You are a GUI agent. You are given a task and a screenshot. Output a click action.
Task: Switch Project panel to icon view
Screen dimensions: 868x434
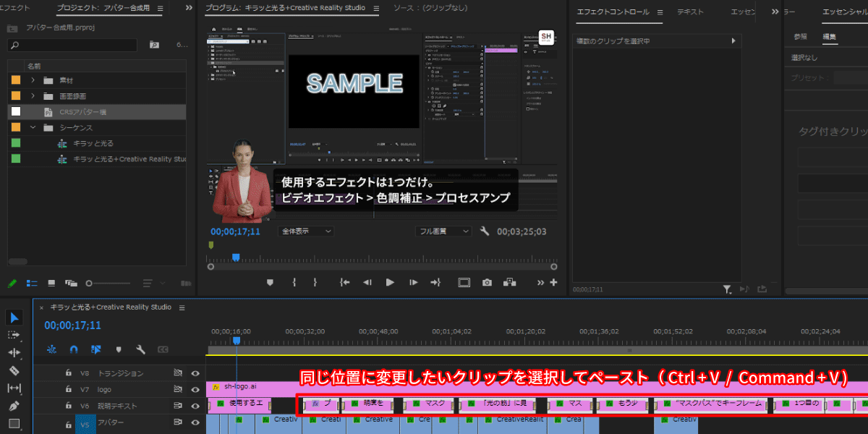[51, 283]
